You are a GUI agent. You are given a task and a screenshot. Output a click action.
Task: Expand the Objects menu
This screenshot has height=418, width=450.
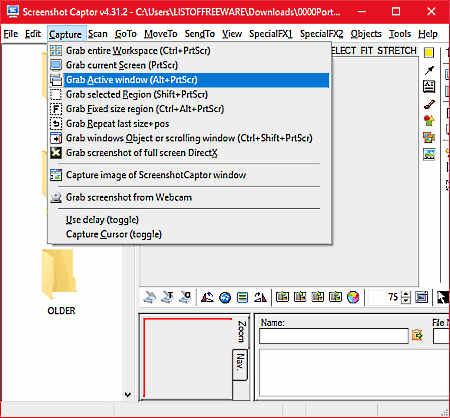[366, 34]
